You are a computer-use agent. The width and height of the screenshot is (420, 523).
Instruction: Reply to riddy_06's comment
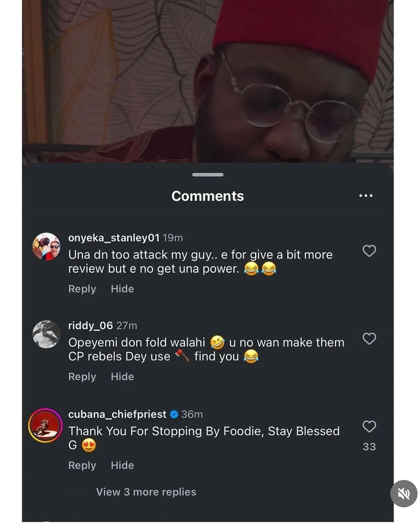tap(82, 377)
